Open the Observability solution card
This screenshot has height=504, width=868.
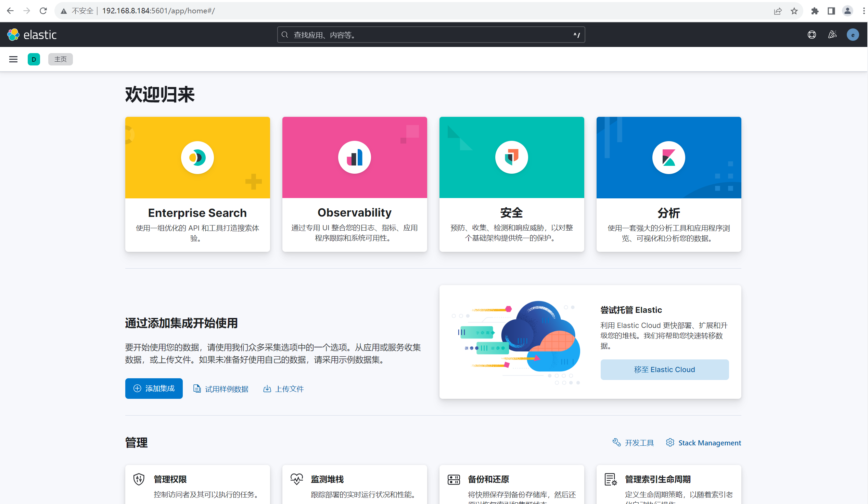pos(355,184)
